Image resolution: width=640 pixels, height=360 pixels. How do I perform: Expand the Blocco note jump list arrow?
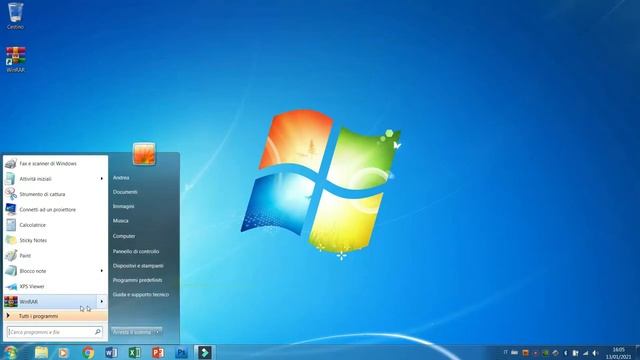(x=102, y=271)
